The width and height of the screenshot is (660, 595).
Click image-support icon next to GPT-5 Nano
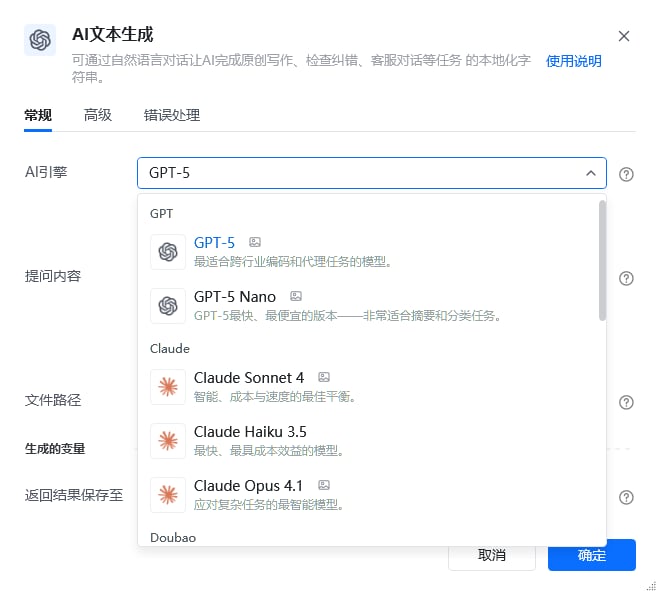296,296
